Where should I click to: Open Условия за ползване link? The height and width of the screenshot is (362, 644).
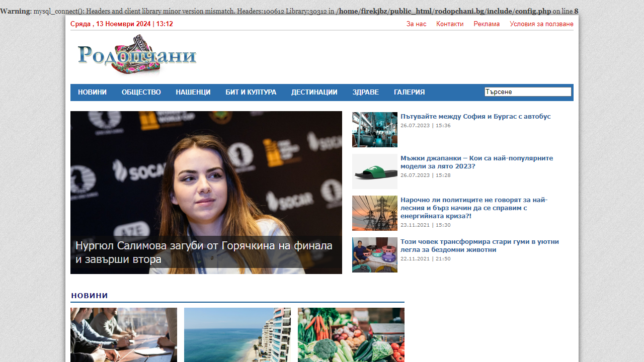pos(541,24)
